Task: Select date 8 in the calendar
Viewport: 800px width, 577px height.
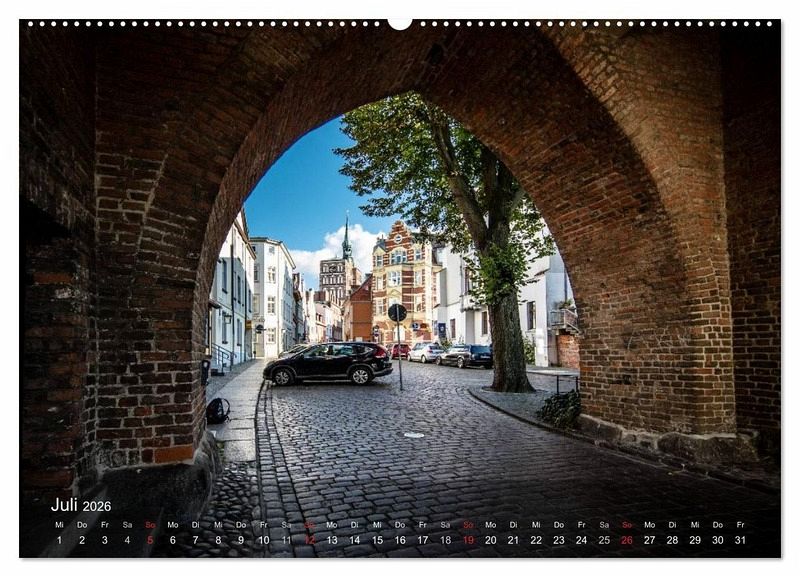Action: click(x=218, y=540)
